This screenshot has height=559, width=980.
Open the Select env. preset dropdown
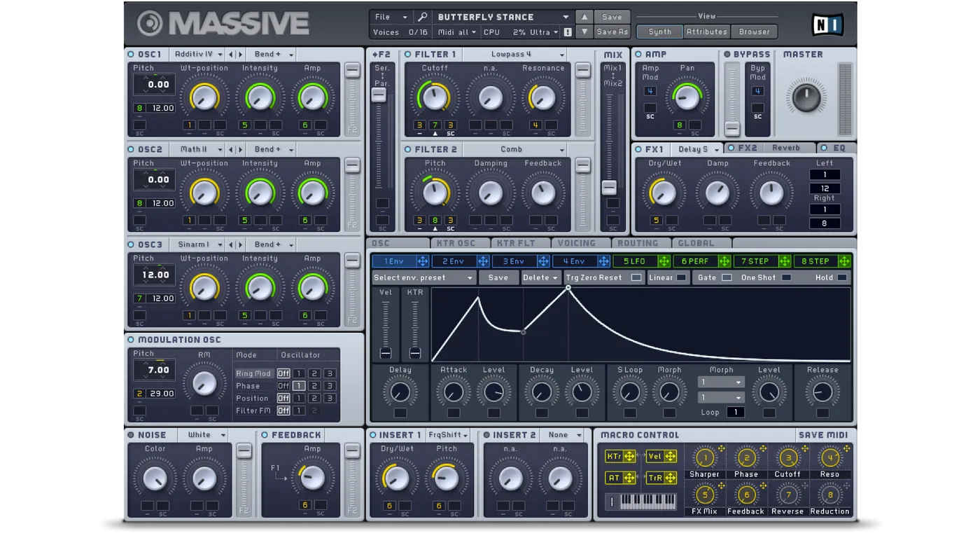tap(423, 277)
